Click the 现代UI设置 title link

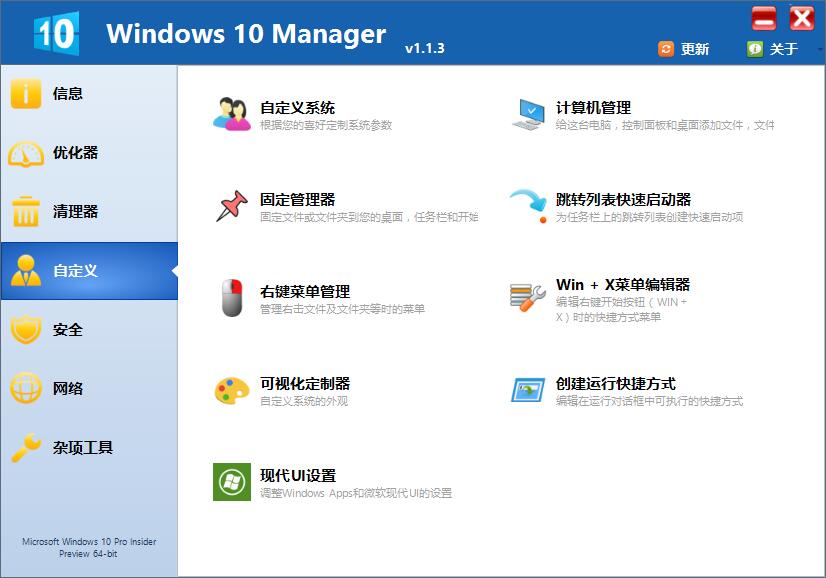[x=298, y=475]
